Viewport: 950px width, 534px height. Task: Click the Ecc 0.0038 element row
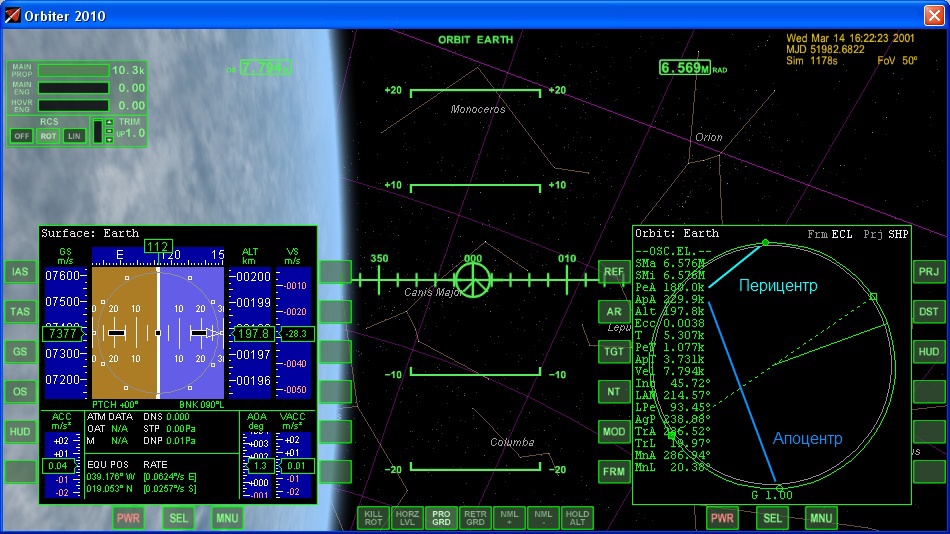click(669, 323)
